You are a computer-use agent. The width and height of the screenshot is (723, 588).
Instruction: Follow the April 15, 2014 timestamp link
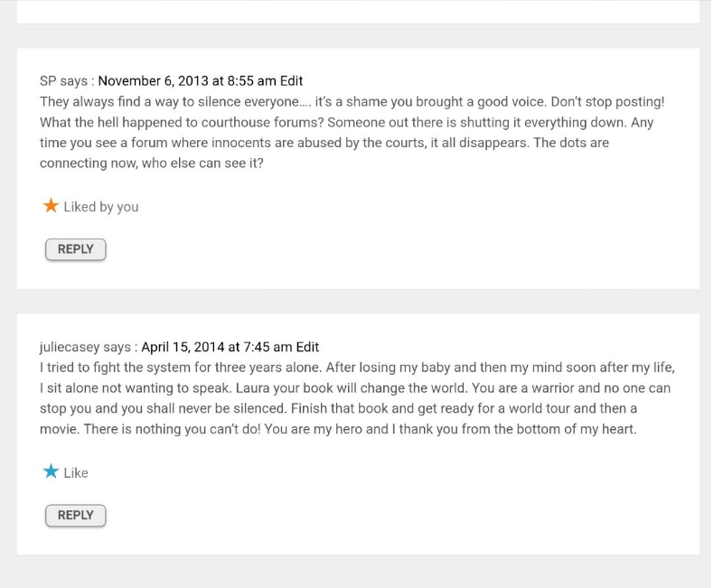click(217, 347)
